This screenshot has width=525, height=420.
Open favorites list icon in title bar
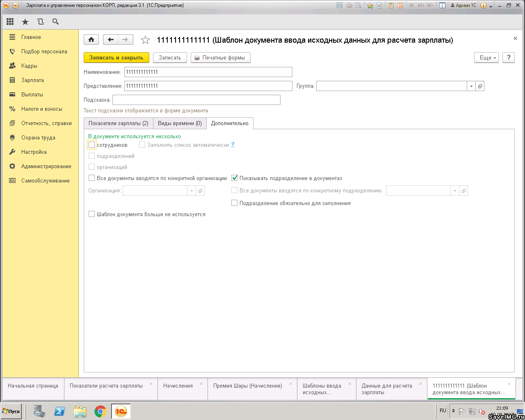(379, 5)
